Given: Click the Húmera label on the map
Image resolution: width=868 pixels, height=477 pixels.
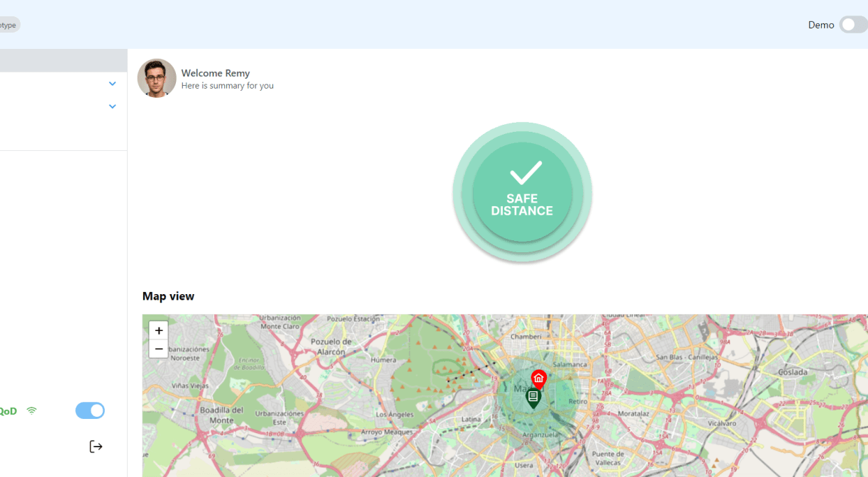Looking at the screenshot, I should coord(383,359).
